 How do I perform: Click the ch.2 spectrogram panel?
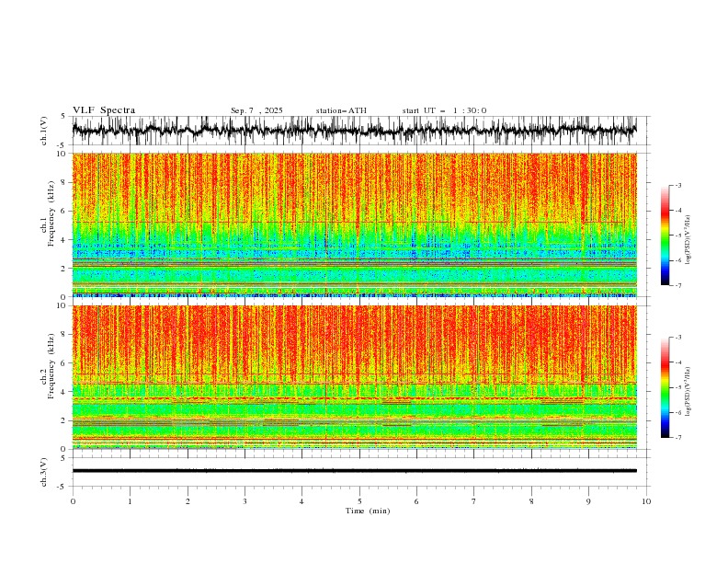pos(354,377)
